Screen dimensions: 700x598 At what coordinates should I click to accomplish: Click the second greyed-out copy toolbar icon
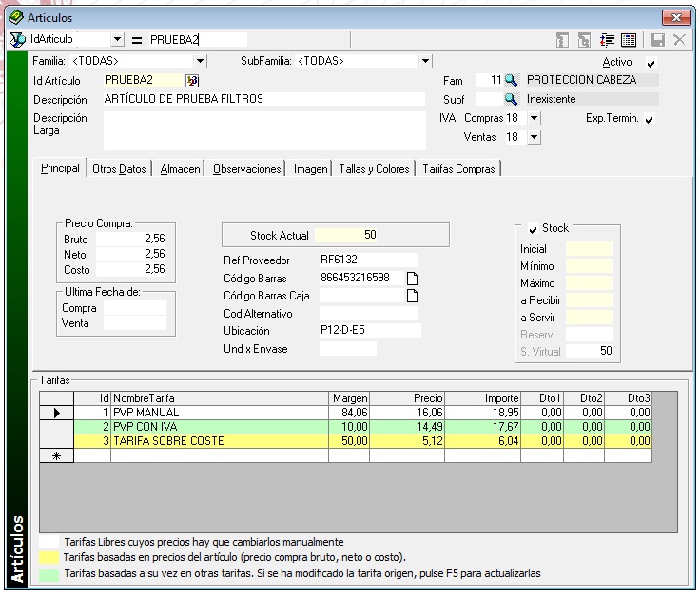584,40
